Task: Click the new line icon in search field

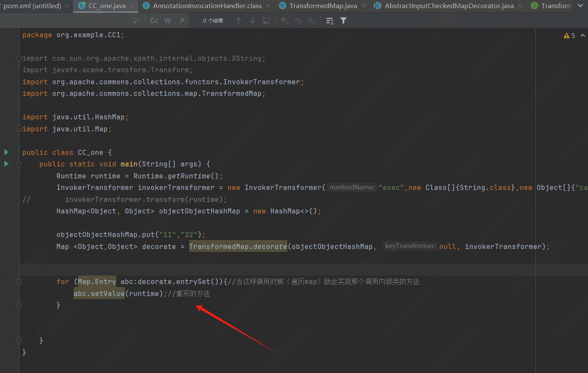Action: click(136, 21)
